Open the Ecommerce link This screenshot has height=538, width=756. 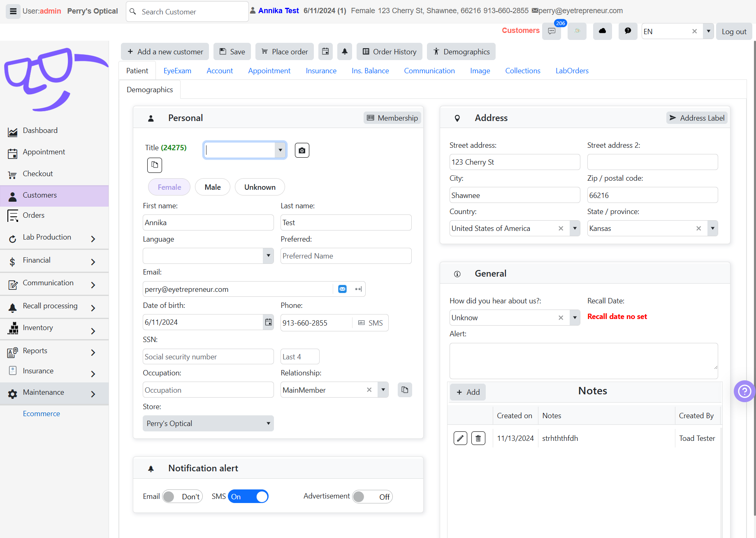[x=41, y=414]
